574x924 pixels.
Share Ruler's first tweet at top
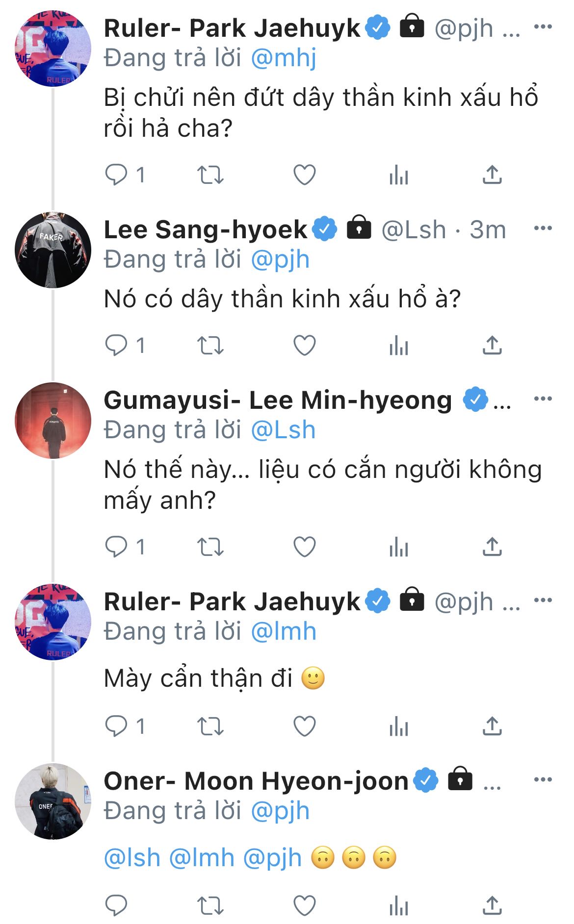pos(492,175)
